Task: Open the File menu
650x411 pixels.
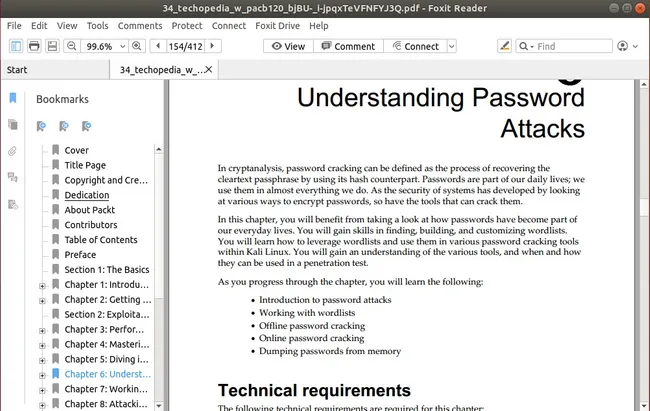Action: click(x=14, y=26)
